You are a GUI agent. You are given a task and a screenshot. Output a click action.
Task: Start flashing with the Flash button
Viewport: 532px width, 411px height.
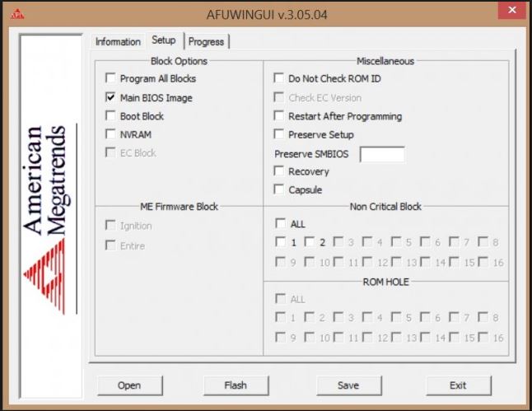pos(236,385)
